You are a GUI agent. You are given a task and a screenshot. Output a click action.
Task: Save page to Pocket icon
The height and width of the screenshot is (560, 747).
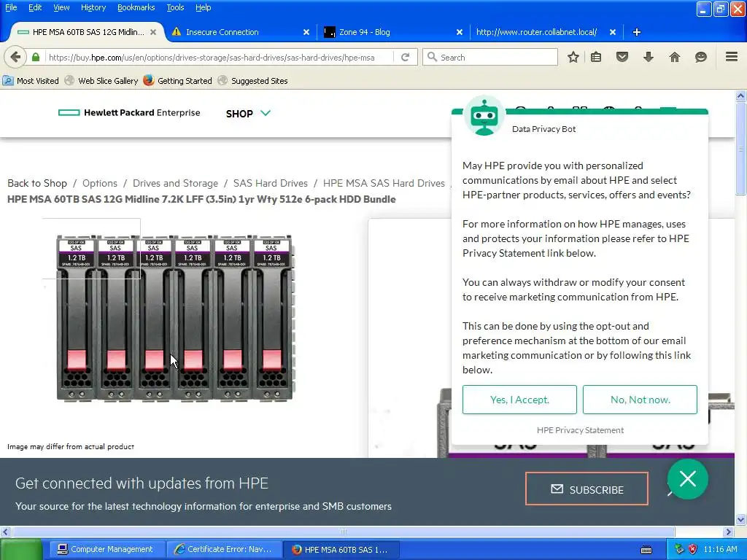pos(622,57)
